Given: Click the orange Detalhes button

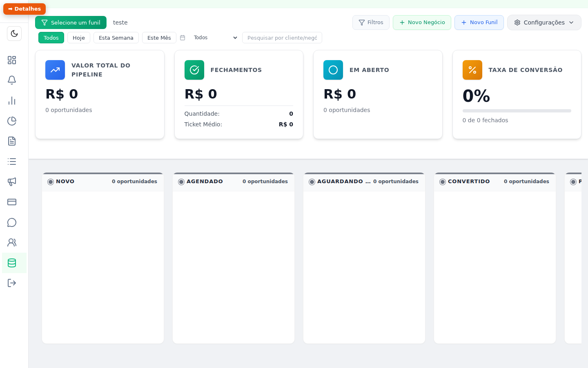Looking at the screenshot, I should 24,9.
